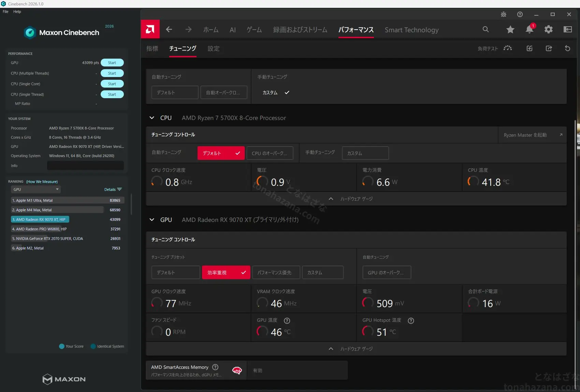Start stress test via 負荷テスト icon
580x392 pixels.
508,48
